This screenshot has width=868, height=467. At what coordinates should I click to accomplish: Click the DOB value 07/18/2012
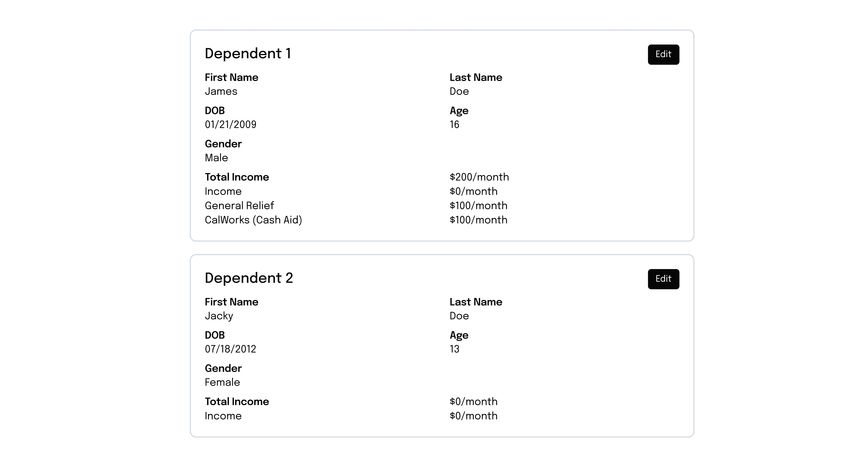230,349
